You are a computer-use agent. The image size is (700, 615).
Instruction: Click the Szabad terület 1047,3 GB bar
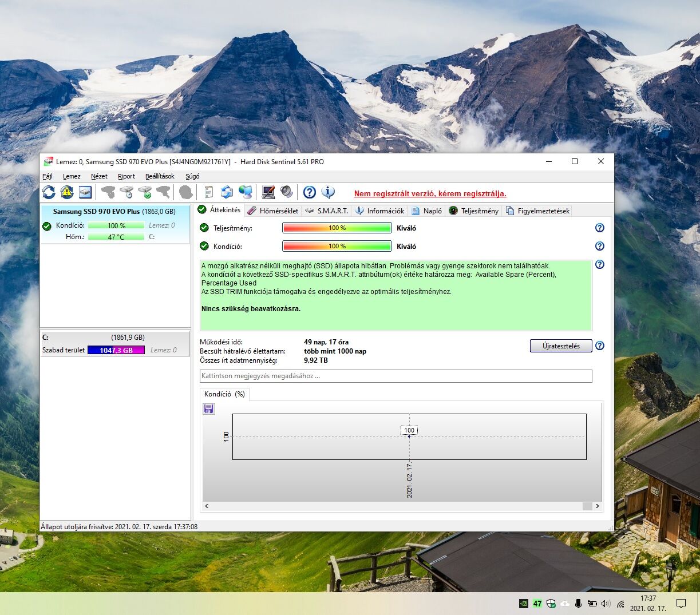point(116,350)
